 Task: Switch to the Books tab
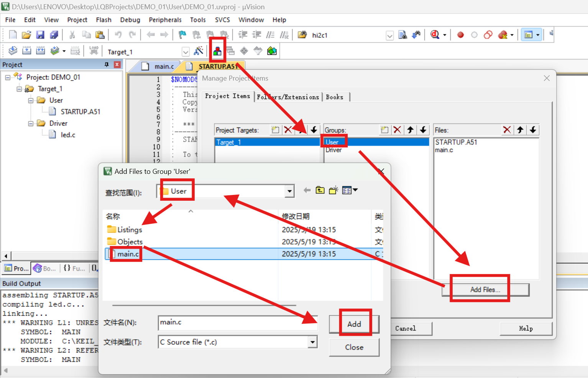335,97
